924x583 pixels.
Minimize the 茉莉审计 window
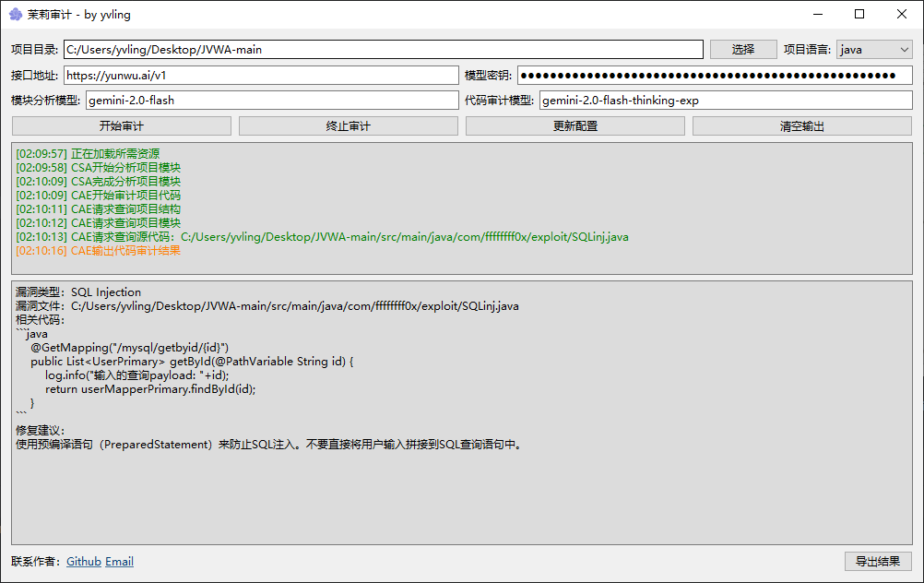click(x=817, y=14)
